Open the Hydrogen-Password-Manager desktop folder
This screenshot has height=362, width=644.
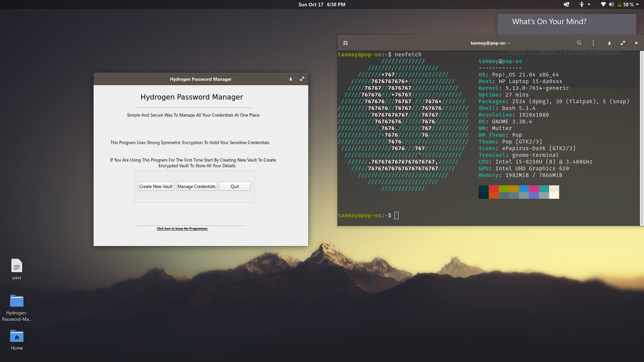click(x=17, y=302)
